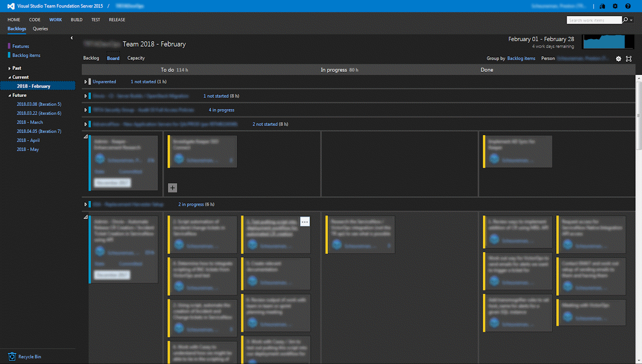The image size is (642, 364).
Task: Change Group by Backlog items option
Action: click(521, 58)
